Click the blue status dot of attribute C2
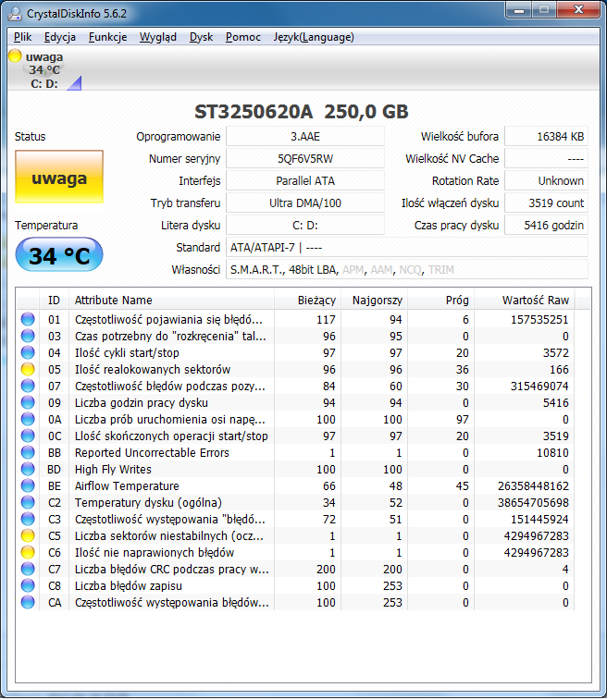607x700 pixels. [28, 503]
